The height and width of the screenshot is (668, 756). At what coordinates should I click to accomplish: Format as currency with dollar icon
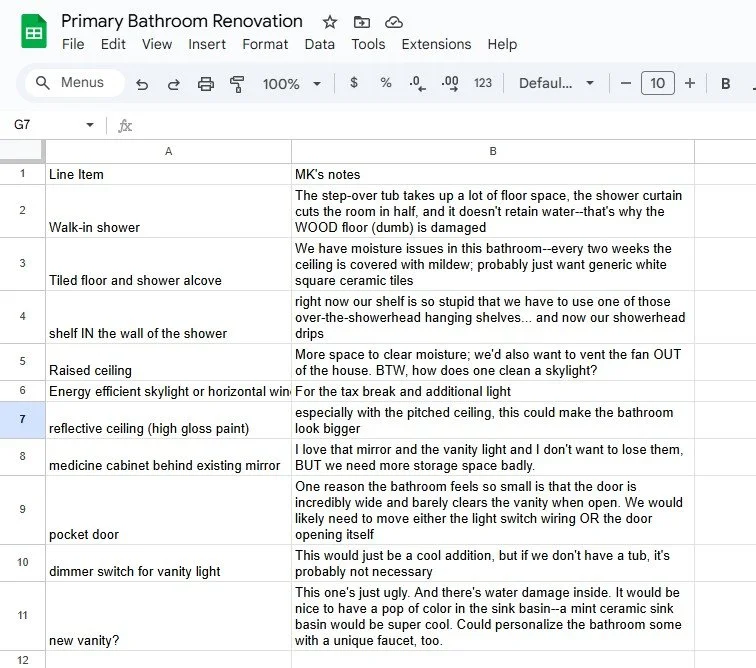[x=354, y=83]
